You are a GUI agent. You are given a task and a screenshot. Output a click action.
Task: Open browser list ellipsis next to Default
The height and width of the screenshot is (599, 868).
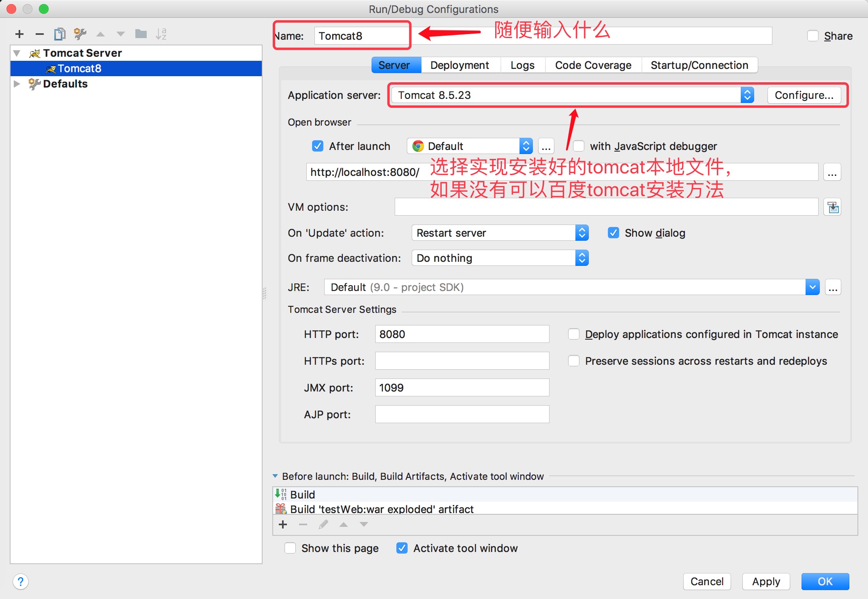546,146
